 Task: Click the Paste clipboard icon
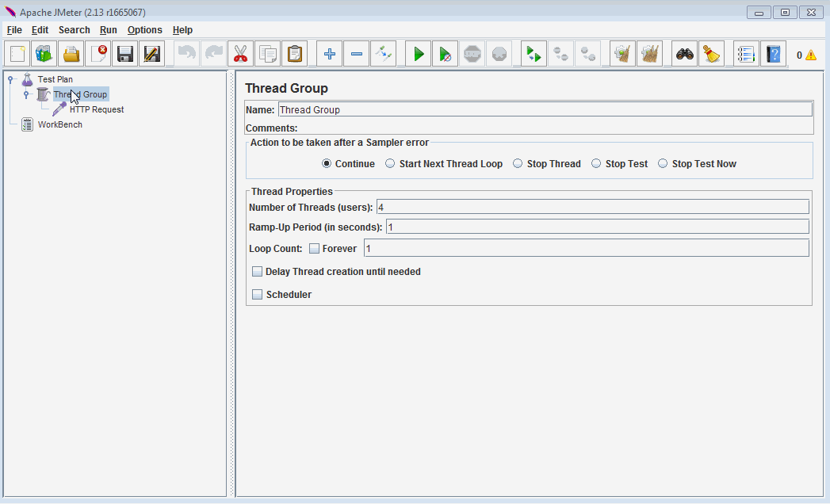[295, 54]
